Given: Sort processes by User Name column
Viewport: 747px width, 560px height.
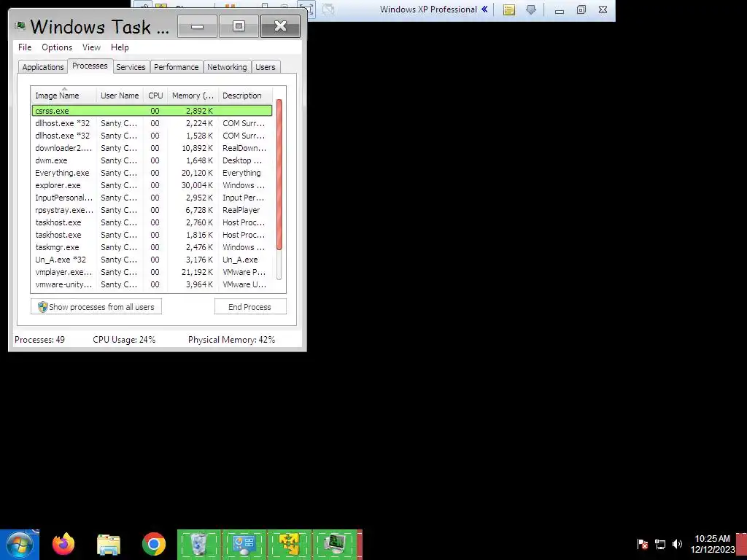Looking at the screenshot, I should point(120,96).
